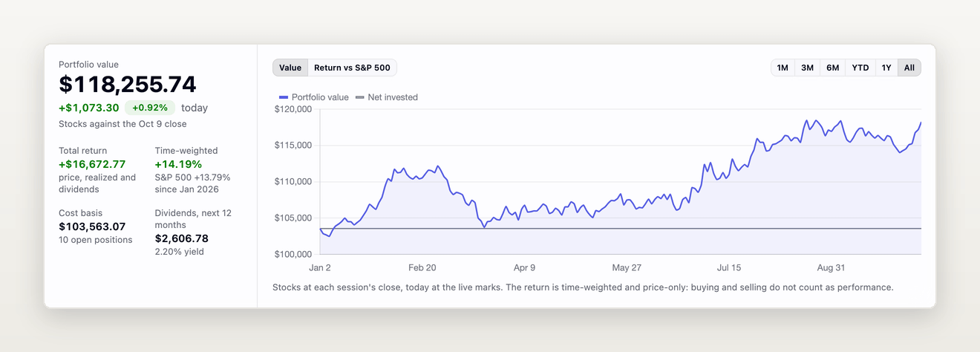Click the May 27 x-axis label
980x352 pixels.
[626, 267]
